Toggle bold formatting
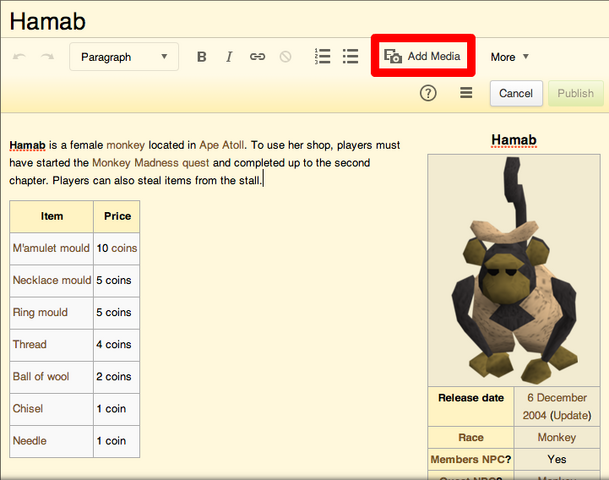This screenshot has height=480, width=609. click(x=202, y=57)
